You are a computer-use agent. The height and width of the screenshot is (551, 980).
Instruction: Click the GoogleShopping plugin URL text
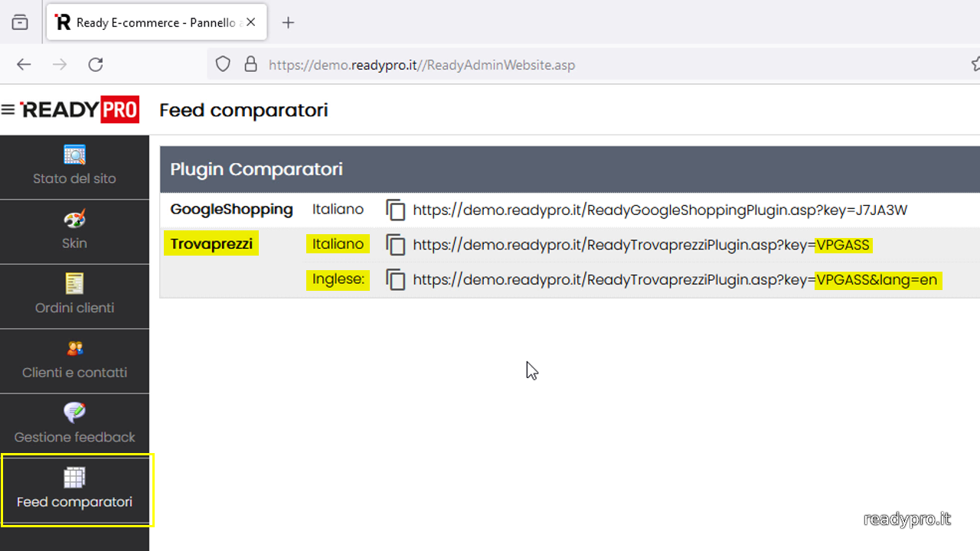pyautogui.click(x=660, y=210)
